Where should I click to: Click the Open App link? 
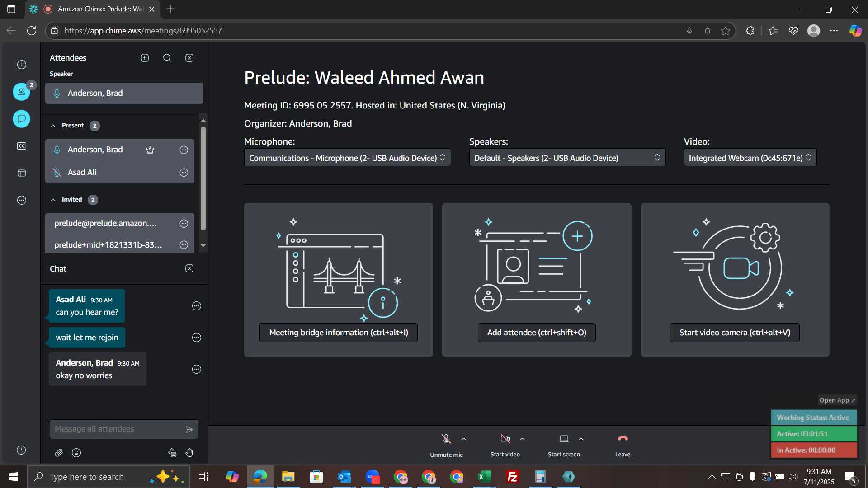click(x=837, y=400)
